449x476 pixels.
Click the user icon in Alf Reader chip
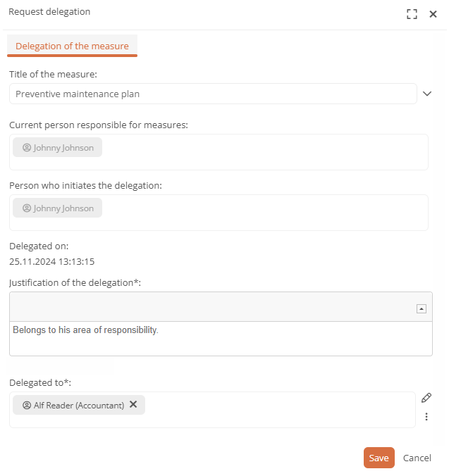click(x=27, y=405)
